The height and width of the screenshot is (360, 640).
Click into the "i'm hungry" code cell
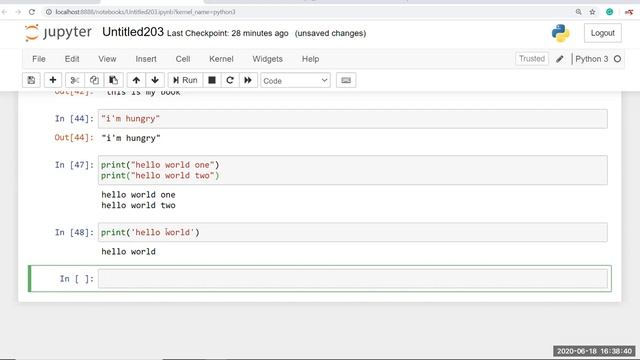[x=353, y=119]
